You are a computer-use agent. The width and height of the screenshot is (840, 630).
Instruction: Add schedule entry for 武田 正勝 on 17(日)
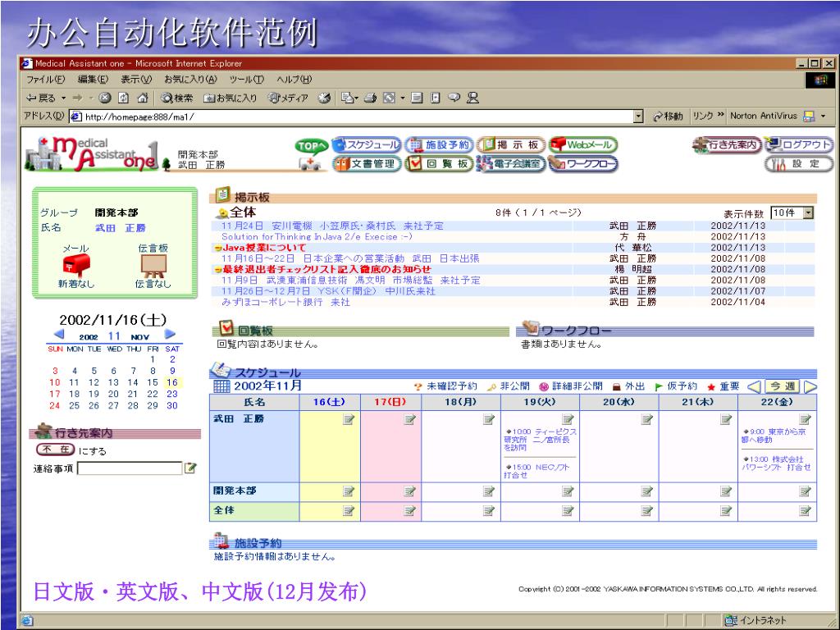tap(410, 419)
